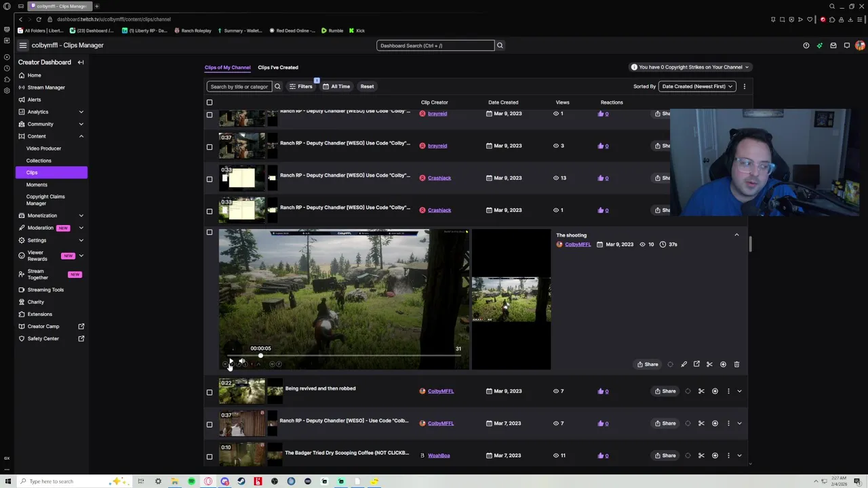Seek The shooting clip progress bar

344,356
